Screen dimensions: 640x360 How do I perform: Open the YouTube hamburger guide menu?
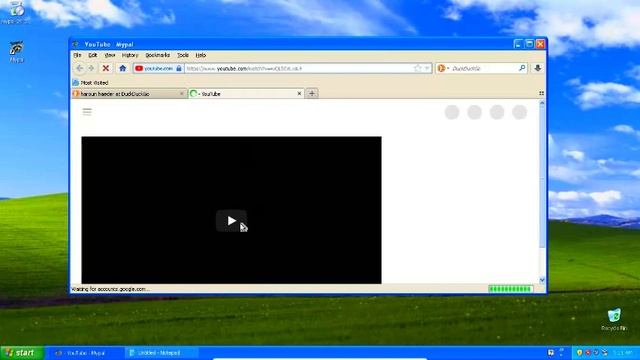click(87, 112)
